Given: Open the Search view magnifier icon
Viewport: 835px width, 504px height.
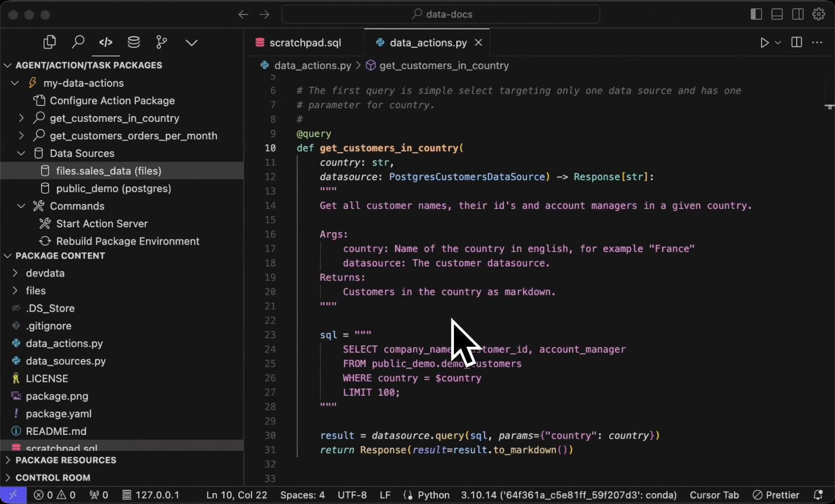Looking at the screenshot, I should tap(78, 42).
